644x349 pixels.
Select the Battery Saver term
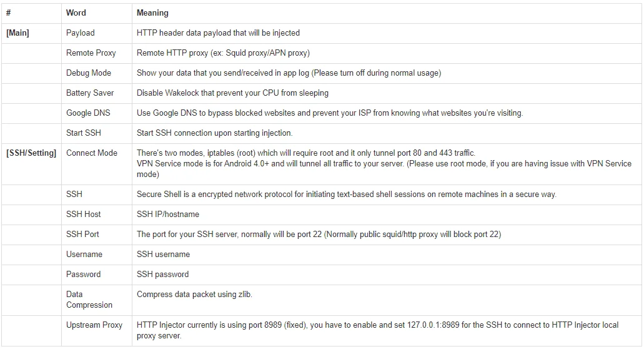90,93
